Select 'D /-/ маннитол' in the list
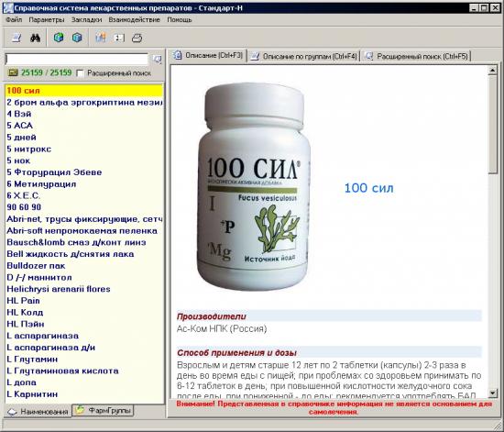Image resolution: width=504 pixels, height=432 pixels. coord(84,277)
